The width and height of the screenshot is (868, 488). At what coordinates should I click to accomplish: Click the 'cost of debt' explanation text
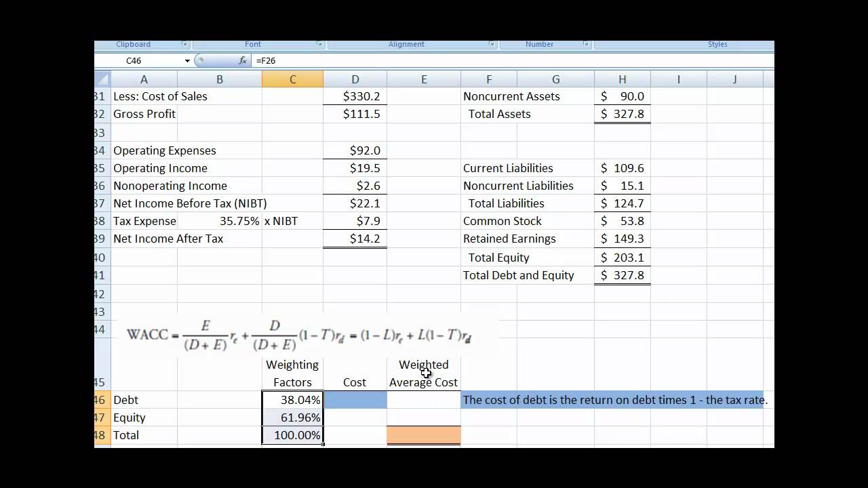pyautogui.click(x=614, y=400)
